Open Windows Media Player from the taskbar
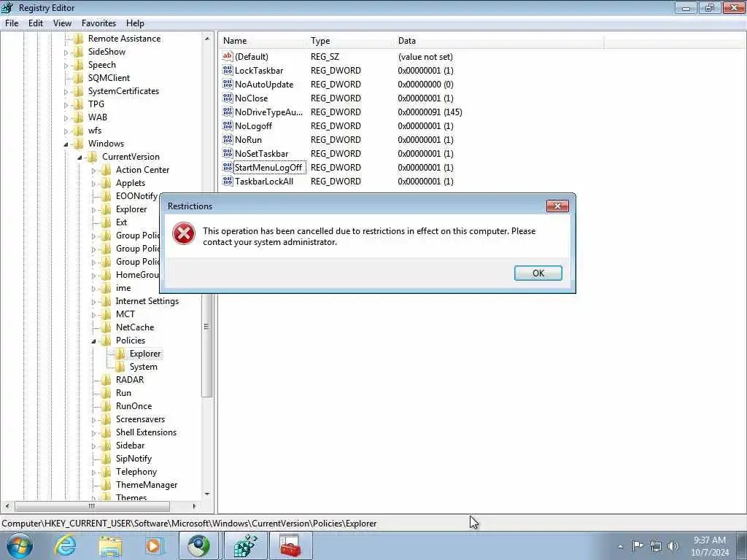The height and width of the screenshot is (560, 747). (x=154, y=545)
